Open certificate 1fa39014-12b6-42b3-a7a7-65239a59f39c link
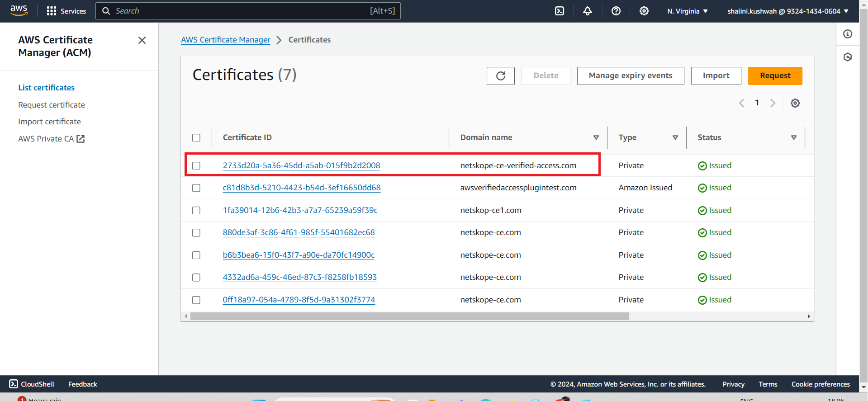 point(300,210)
